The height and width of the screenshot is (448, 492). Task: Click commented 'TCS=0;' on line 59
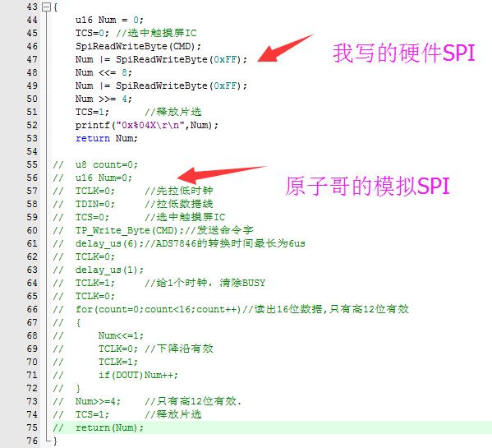point(92,218)
